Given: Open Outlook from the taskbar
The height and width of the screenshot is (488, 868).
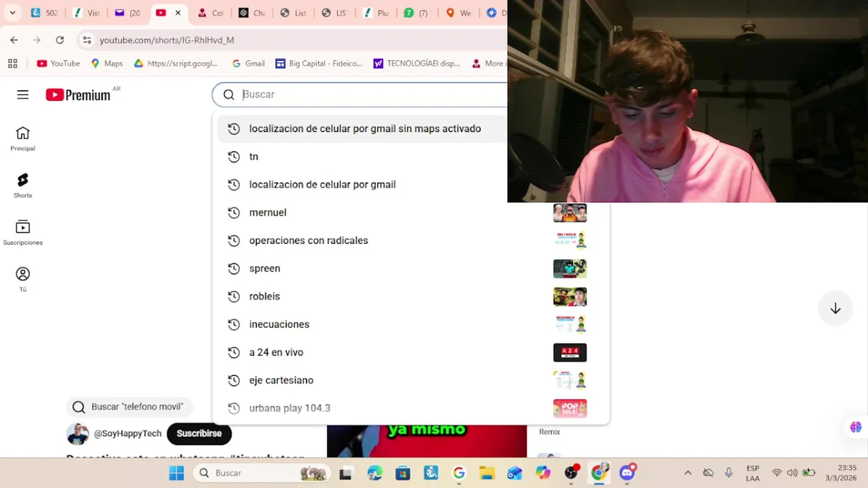Looking at the screenshot, I should coord(515,473).
